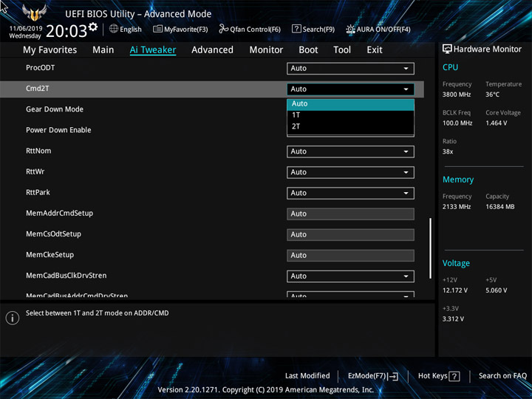Image resolution: width=532 pixels, height=399 pixels.
Task: Click the Memory section heading
Action: click(458, 180)
